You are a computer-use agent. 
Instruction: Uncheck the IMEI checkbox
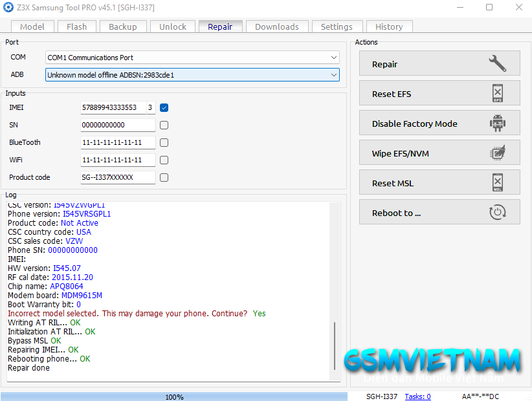pyautogui.click(x=164, y=108)
